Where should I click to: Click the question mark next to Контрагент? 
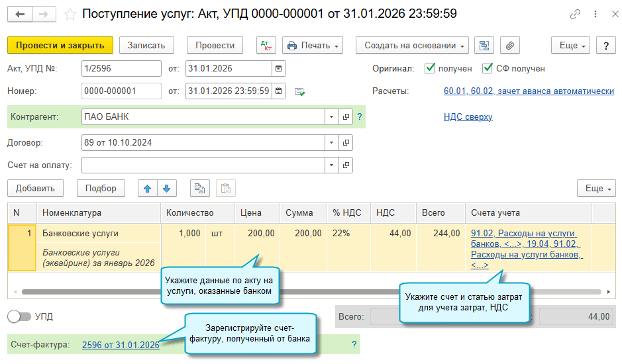tap(360, 117)
